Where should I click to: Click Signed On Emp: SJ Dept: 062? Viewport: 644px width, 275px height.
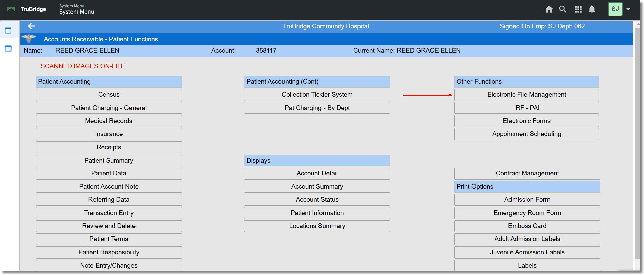coord(542,26)
